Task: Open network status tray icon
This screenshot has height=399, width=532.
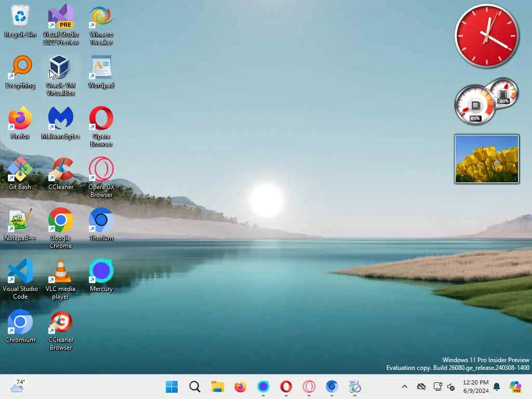Action: point(437,387)
